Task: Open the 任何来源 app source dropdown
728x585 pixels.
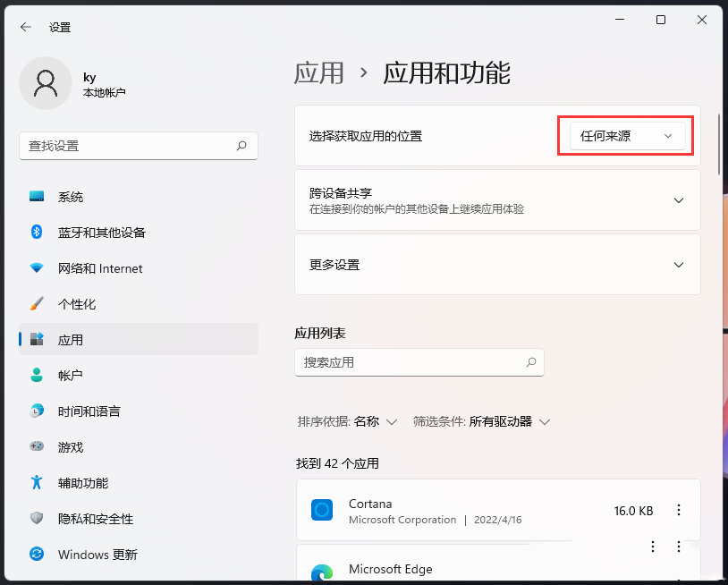Action: pyautogui.click(x=625, y=136)
